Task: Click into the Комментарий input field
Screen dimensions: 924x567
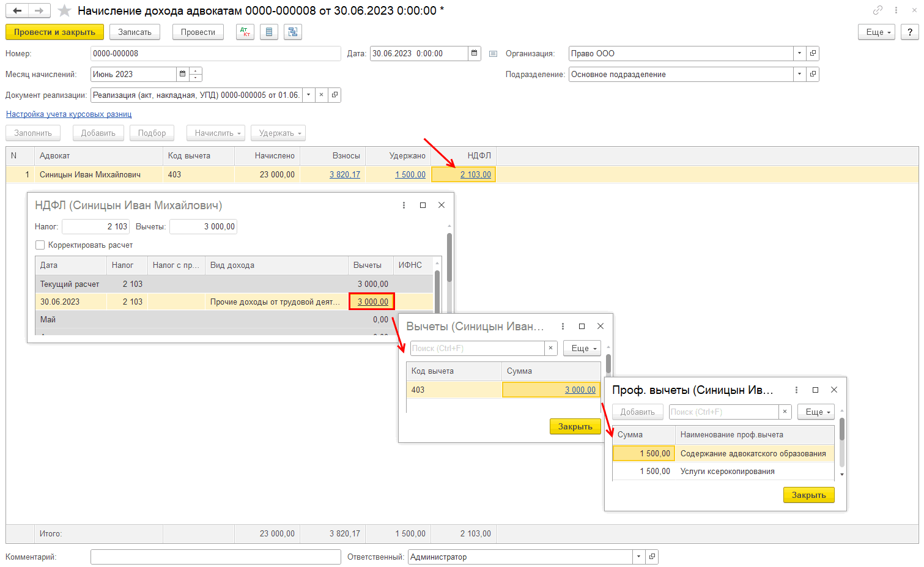Action: click(215, 557)
